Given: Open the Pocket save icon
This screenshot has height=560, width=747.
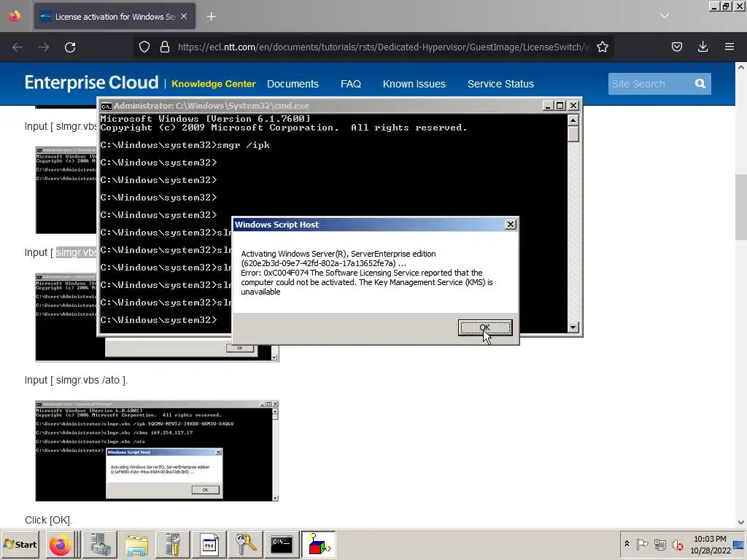Looking at the screenshot, I should tap(677, 47).
